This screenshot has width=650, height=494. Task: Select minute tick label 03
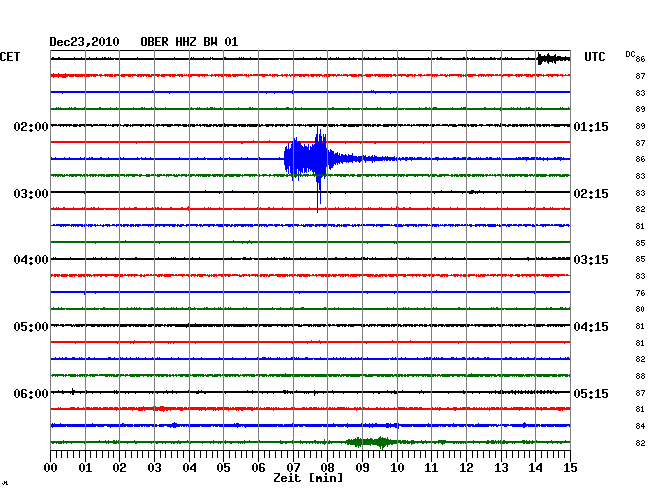tap(154, 468)
